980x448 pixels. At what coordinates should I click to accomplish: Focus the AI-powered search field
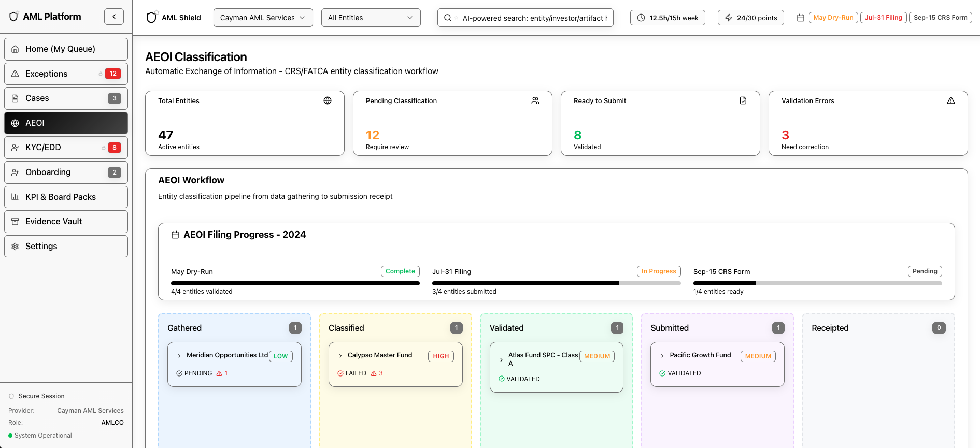534,18
